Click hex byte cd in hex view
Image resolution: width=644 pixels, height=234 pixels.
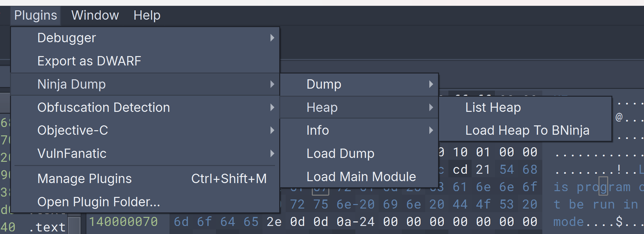(460, 170)
